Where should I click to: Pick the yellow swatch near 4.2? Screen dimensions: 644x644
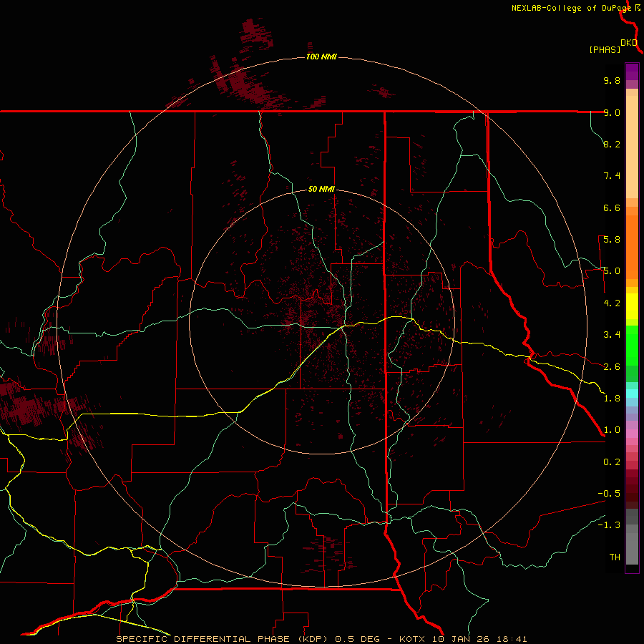[x=632, y=306]
